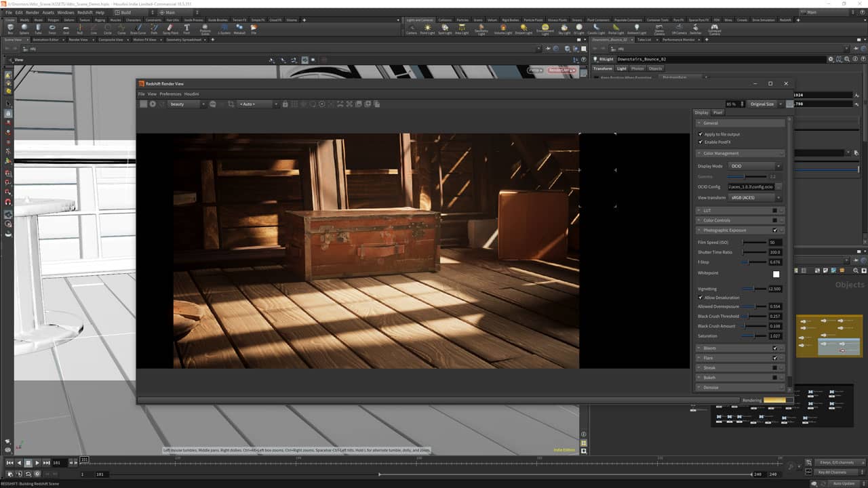Click the Camera shelf tool
868x488 pixels.
tap(411, 29)
